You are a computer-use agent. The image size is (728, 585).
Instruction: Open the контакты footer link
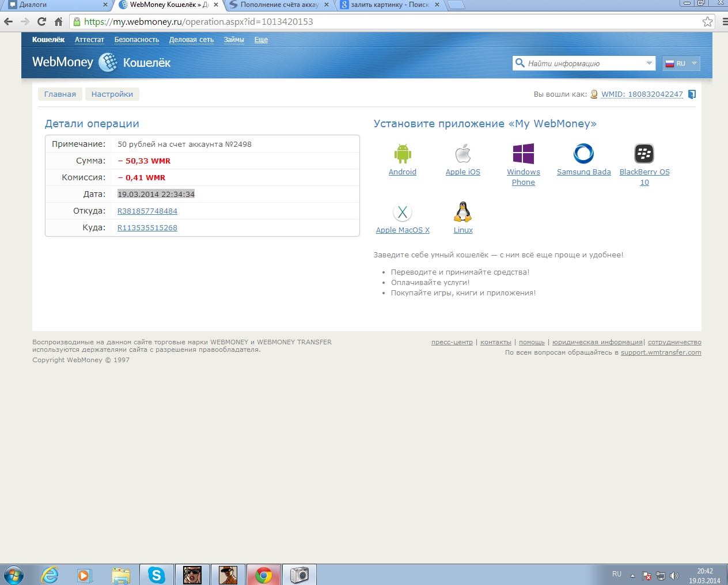[x=496, y=342]
